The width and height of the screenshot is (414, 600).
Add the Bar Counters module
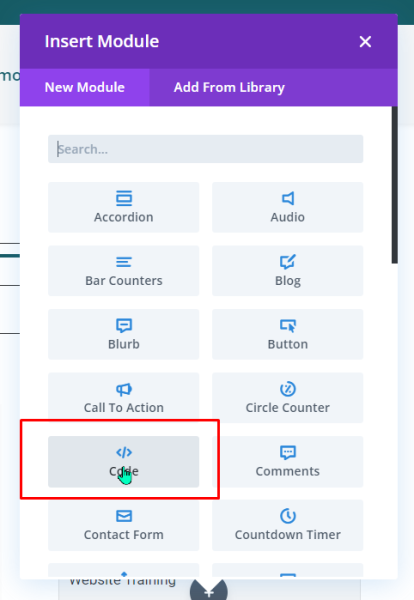124,271
